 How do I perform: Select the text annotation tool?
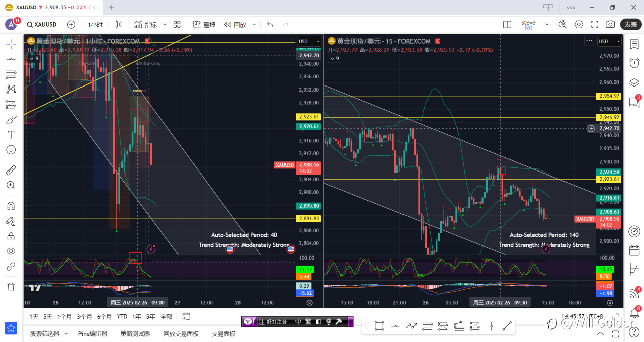11,135
